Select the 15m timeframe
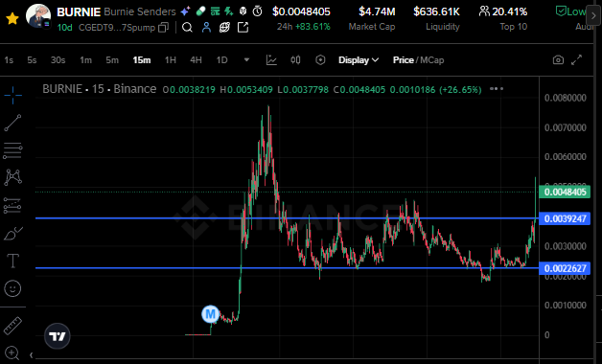602x364 pixels. 142,60
